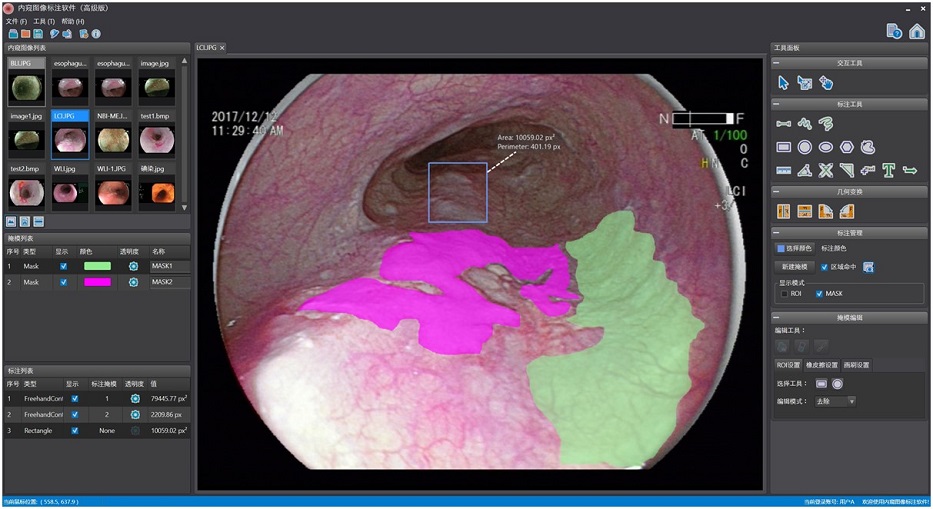Toggle display of the Rectangle annotation
Image resolution: width=933 pixels, height=509 pixels.
[74, 430]
